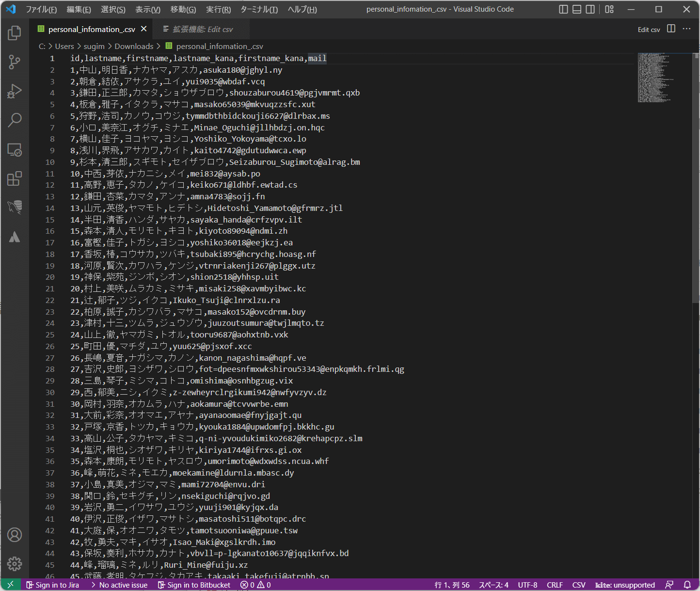The width and height of the screenshot is (700, 591).
Task: Open the errors and warnings count in the status bar
Action: coord(255,585)
